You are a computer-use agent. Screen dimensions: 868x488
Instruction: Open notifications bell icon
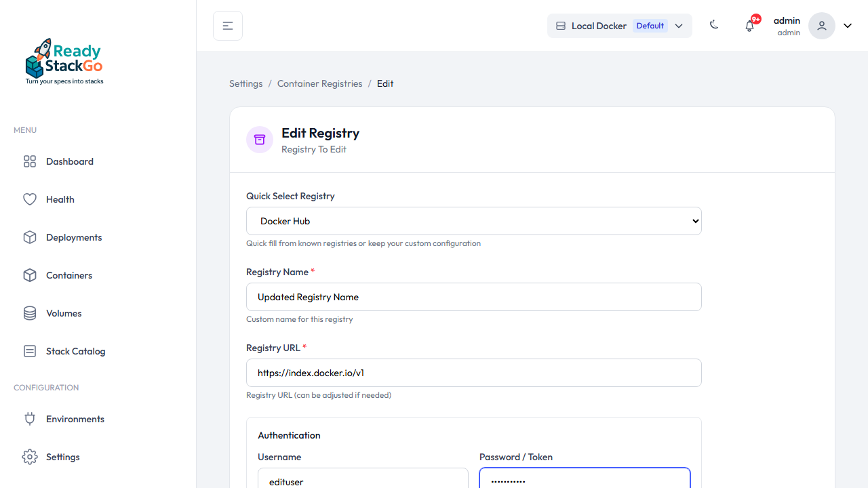(x=749, y=26)
